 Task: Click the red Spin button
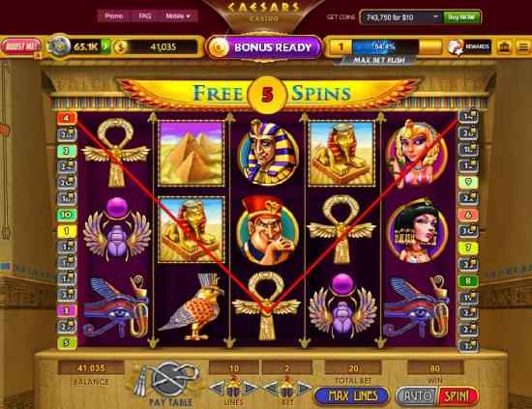click(x=457, y=395)
